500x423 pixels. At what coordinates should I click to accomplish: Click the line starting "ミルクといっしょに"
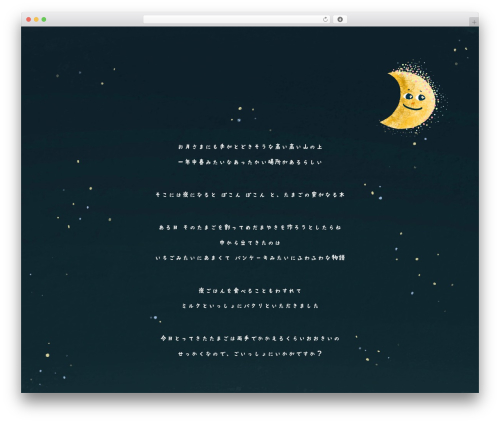point(250,306)
